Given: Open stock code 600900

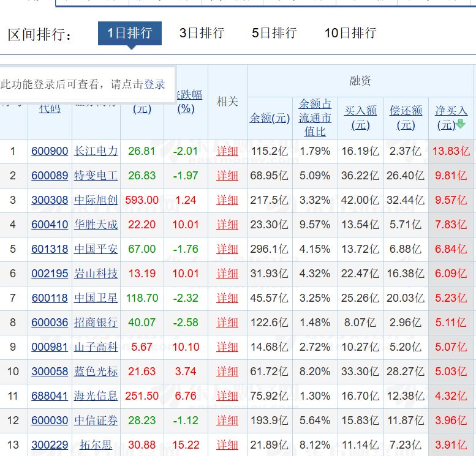Looking at the screenshot, I should point(50,151).
